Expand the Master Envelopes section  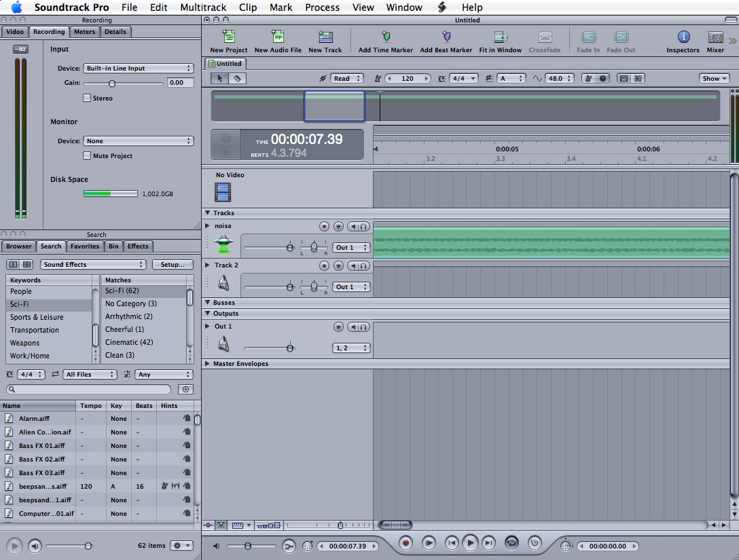207,364
